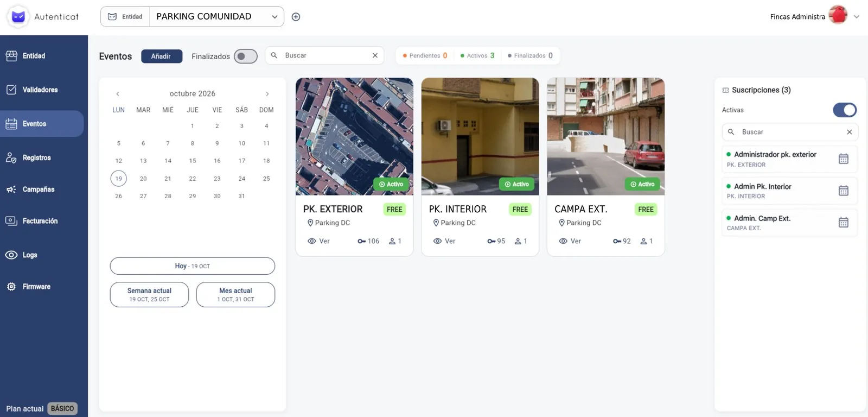The height and width of the screenshot is (417, 868).
Task: Click the user avatar picture
Action: [x=838, y=16]
